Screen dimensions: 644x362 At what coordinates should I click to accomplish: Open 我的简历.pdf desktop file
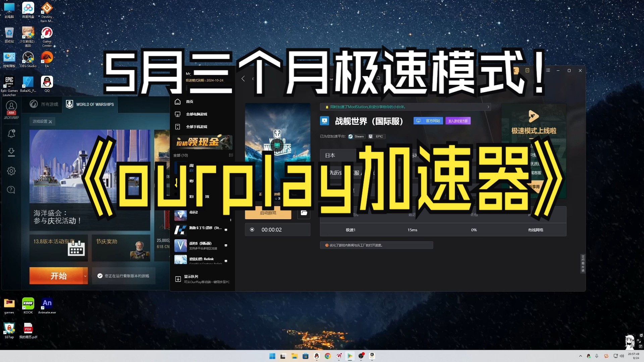[28, 330]
